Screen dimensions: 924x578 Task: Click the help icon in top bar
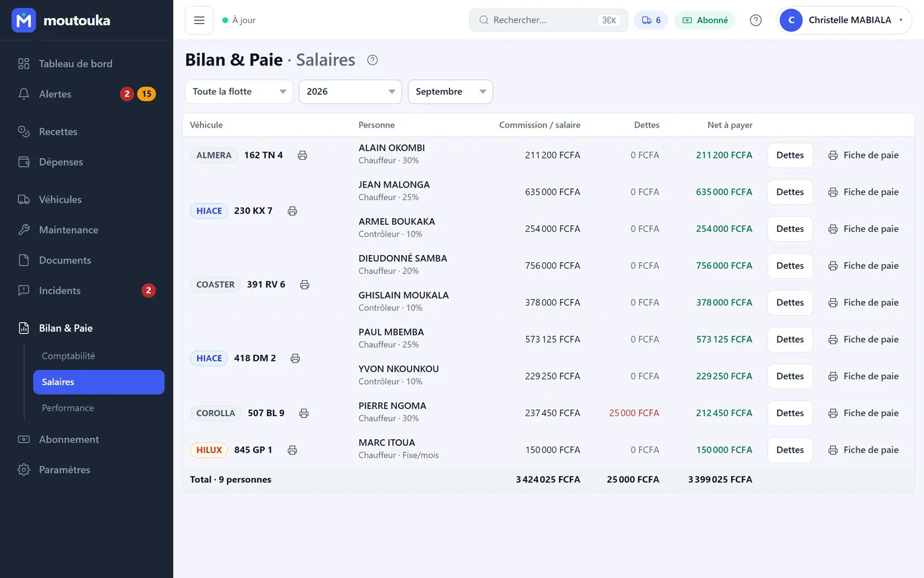tap(756, 20)
